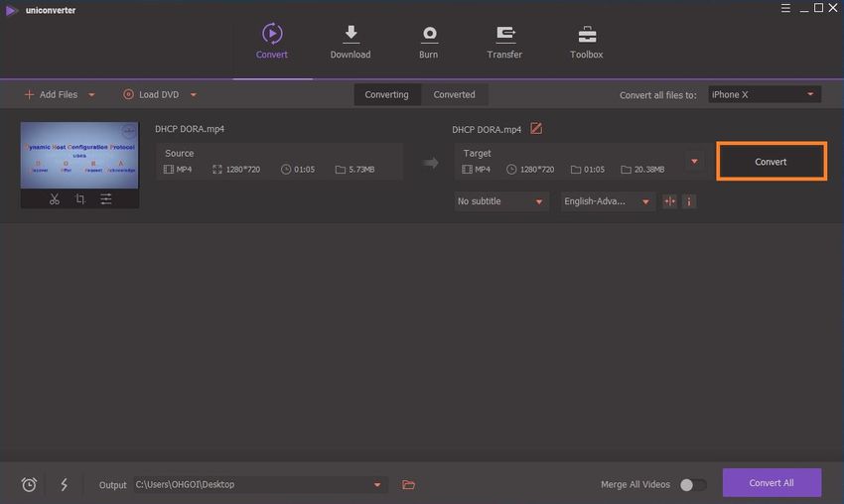
Task: Open the effects adjustment sliders icon
Action: point(106,199)
